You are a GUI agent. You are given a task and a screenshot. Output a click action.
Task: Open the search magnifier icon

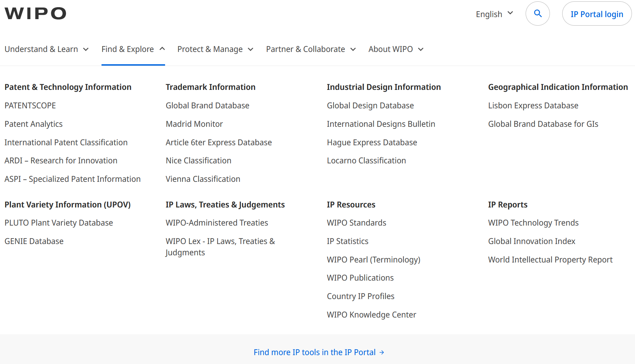click(538, 14)
